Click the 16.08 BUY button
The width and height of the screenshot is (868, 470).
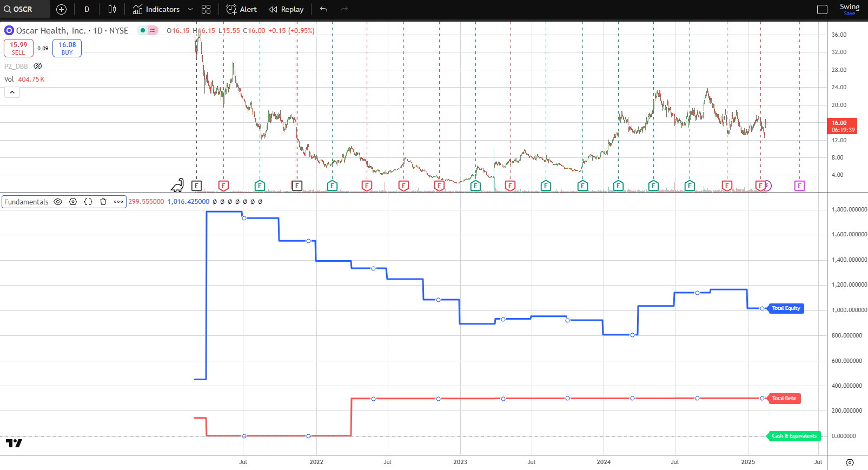click(67, 48)
